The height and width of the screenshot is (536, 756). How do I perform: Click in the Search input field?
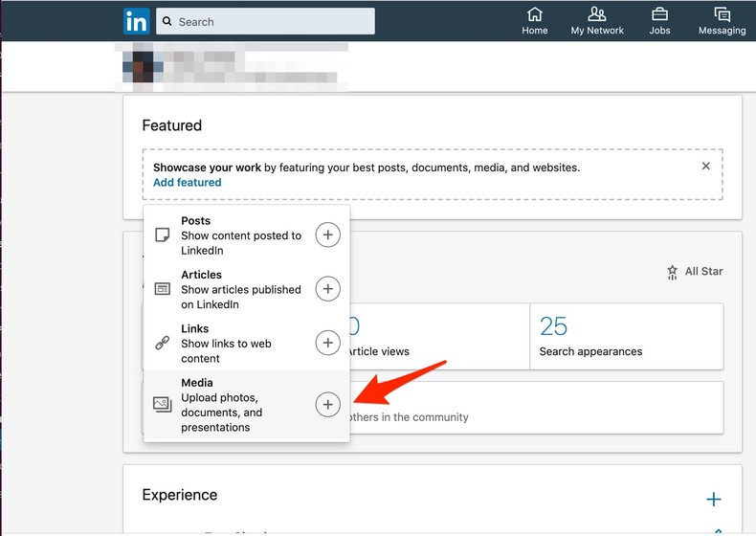(x=273, y=22)
